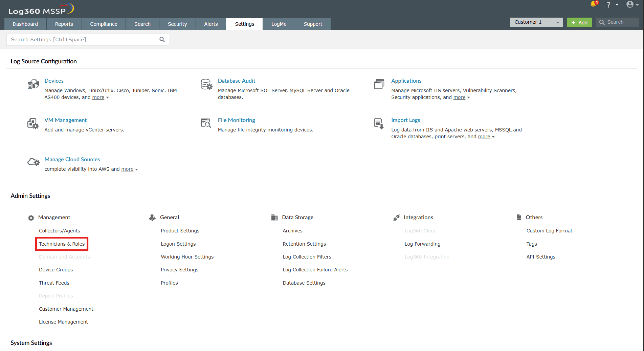Open Threat Feeds
This screenshot has width=644, height=351.
(54, 283)
